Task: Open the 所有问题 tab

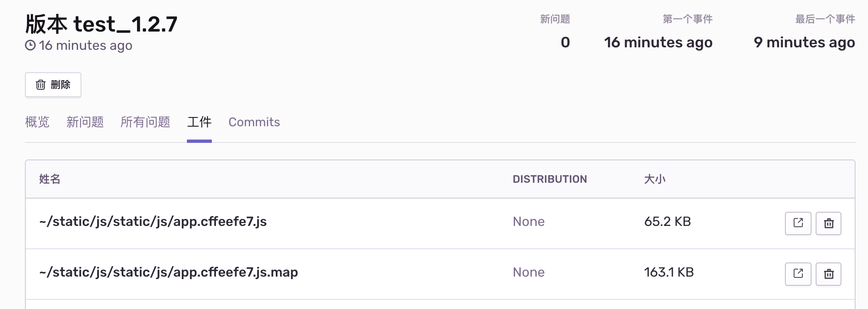Action: click(145, 122)
